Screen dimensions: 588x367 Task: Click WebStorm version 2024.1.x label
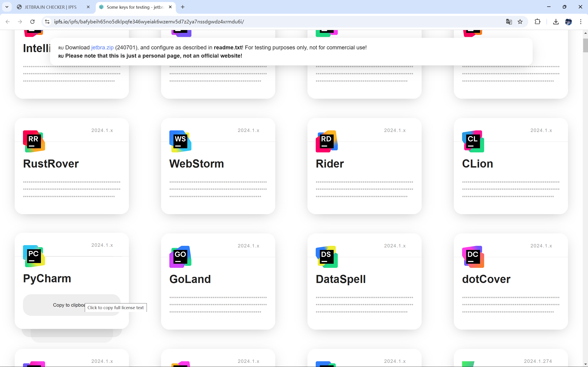pos(248,130)
